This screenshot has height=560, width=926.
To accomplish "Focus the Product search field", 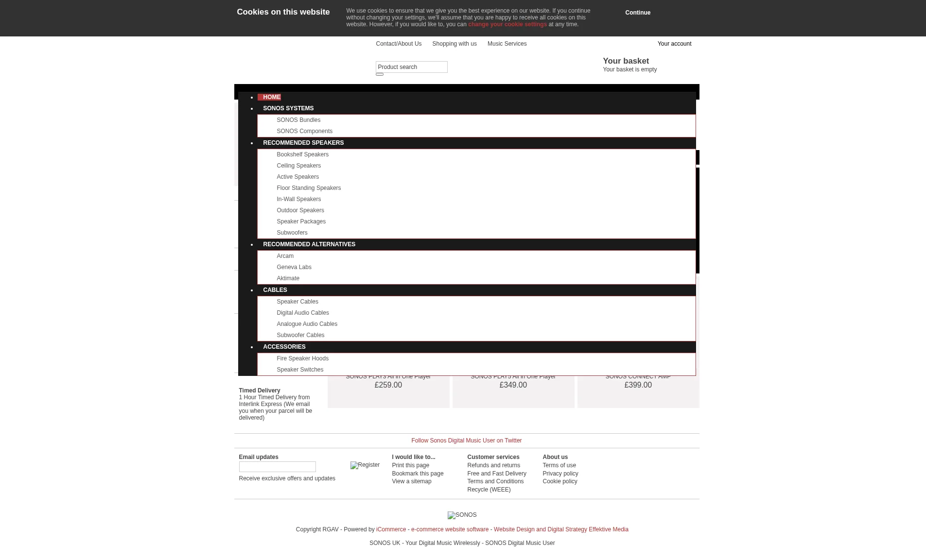I will [x=411, y=67].
